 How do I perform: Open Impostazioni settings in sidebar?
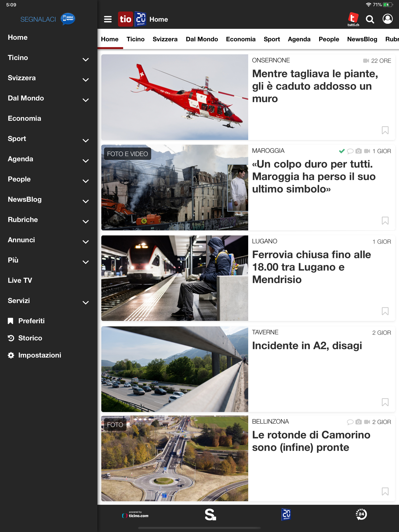(x=40, y=355)
